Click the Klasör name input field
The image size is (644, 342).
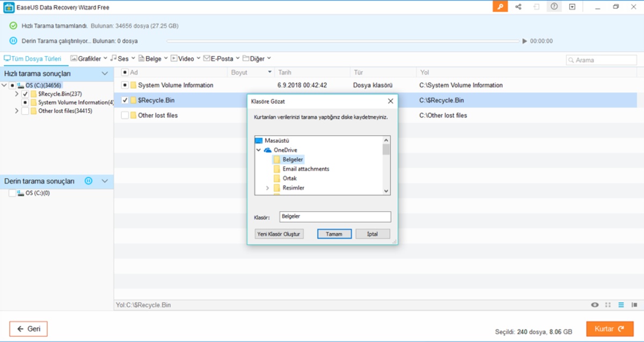coord(335,217)
